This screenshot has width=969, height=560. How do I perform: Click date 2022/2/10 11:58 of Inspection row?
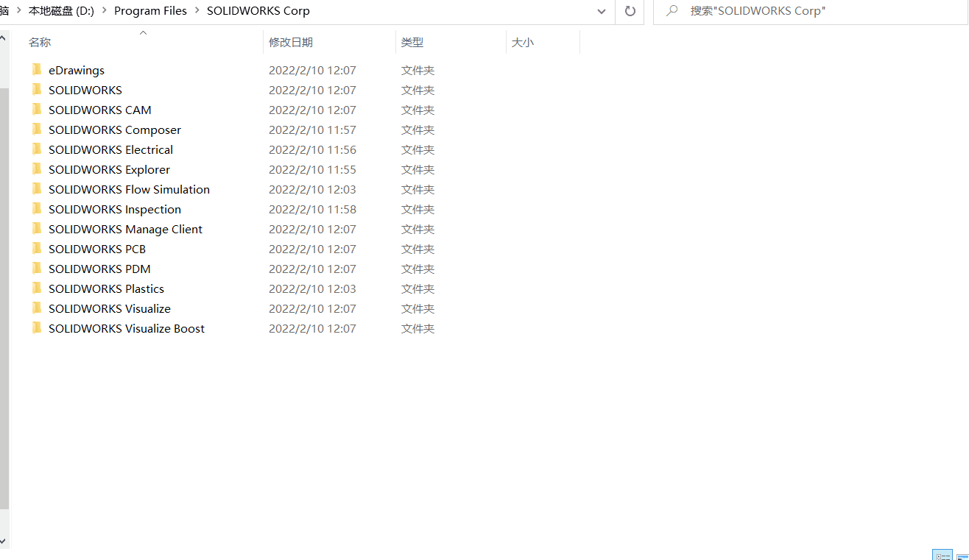tap(312, 210)
